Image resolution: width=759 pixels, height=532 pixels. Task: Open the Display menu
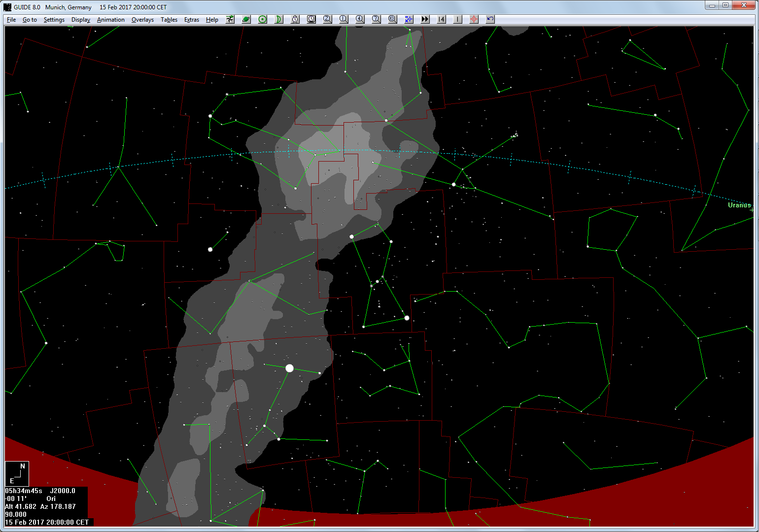point(81,20)
